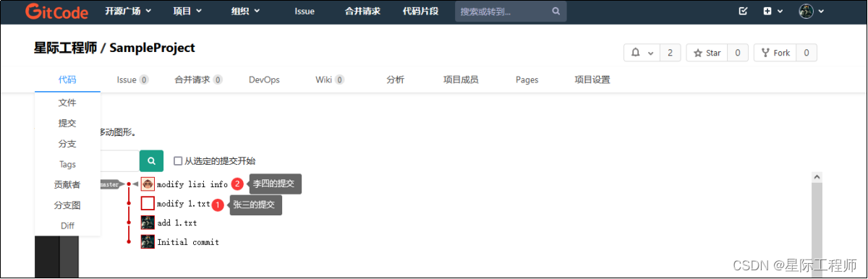The image size is (868, 279).
Task: Click avatar next to add 1.txt
Action: [148, 223]
